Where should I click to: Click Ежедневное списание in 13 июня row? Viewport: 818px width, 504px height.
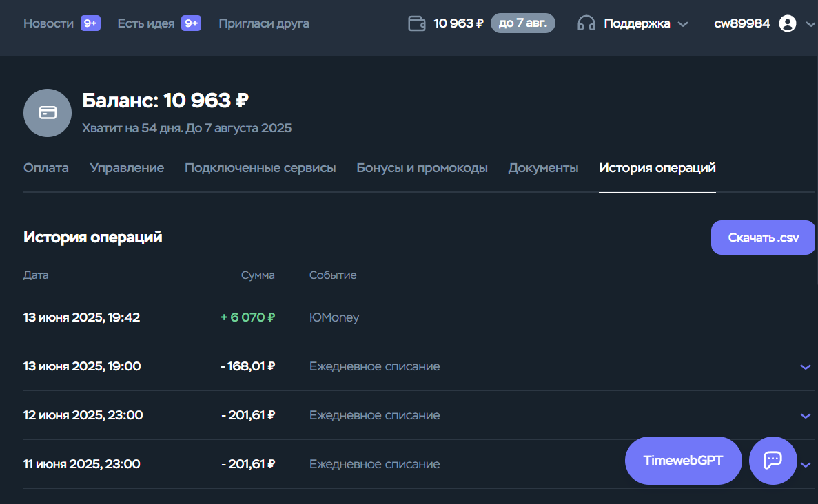pos(375,366)
